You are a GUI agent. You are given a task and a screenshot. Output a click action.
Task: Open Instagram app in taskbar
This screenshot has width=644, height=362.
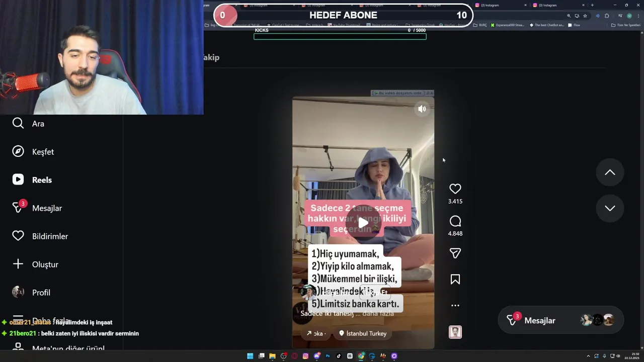pyautogui.click(x=305, y=356)
